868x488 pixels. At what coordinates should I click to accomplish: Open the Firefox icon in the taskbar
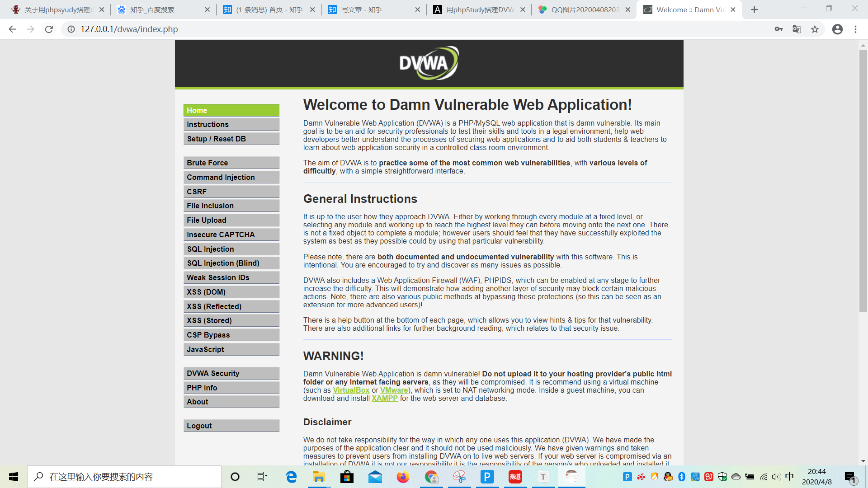coord(402,477)
